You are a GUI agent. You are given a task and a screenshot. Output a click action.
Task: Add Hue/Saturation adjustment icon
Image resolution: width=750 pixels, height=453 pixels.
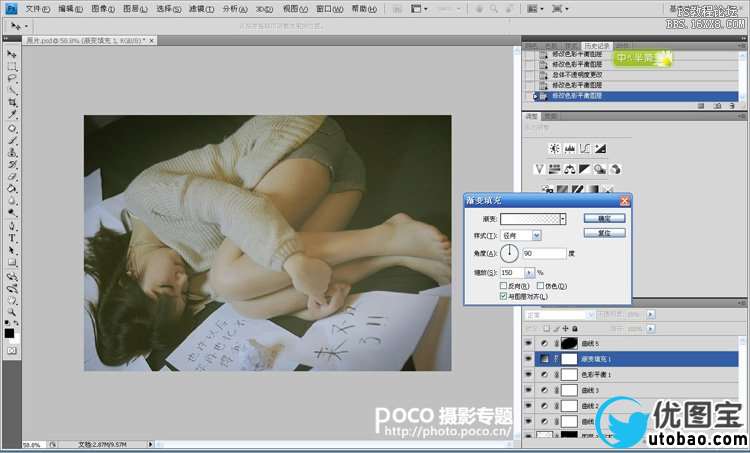tap(554, 169)
